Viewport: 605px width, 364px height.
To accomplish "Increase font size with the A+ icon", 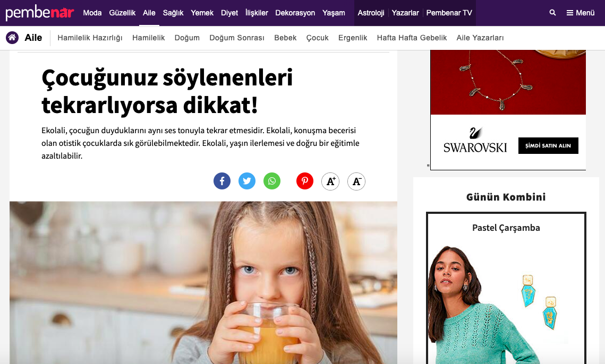I will coord(330,181).
